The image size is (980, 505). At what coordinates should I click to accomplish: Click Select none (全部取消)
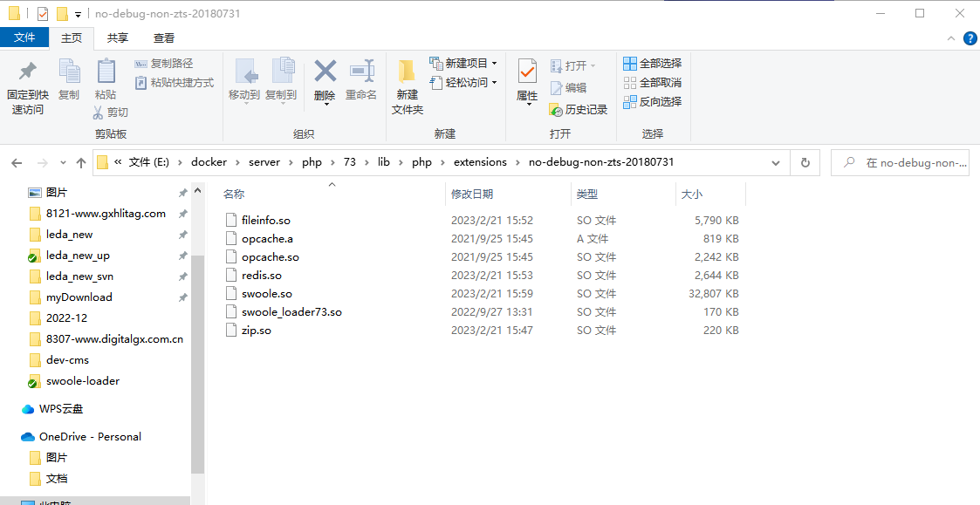pyautogui.click(x=653, y=83)
